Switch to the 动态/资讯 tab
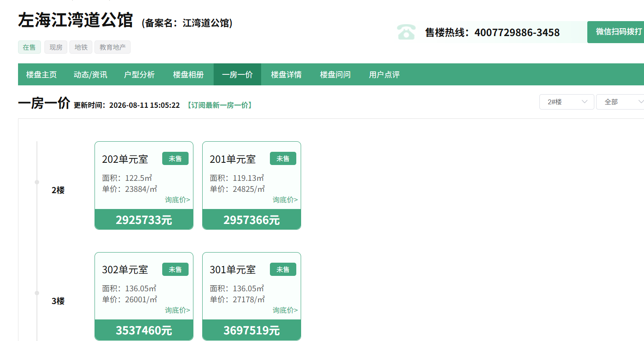The width and height of the screenshot is (644, 341). (90, 74)
